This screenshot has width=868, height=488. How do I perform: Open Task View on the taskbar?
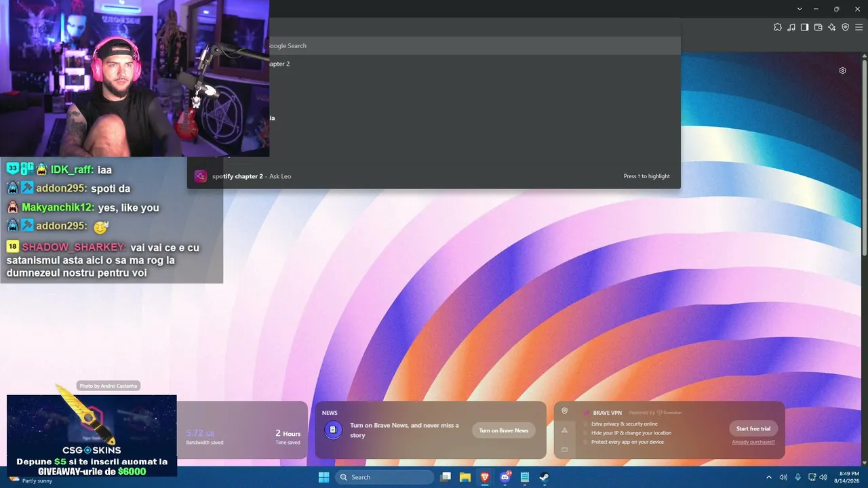point(446,477)
